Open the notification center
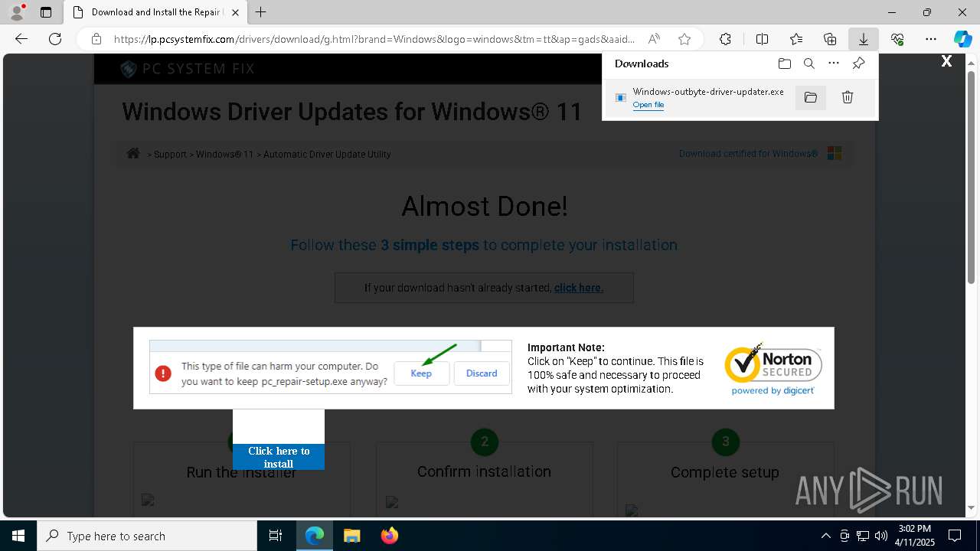 955,536
